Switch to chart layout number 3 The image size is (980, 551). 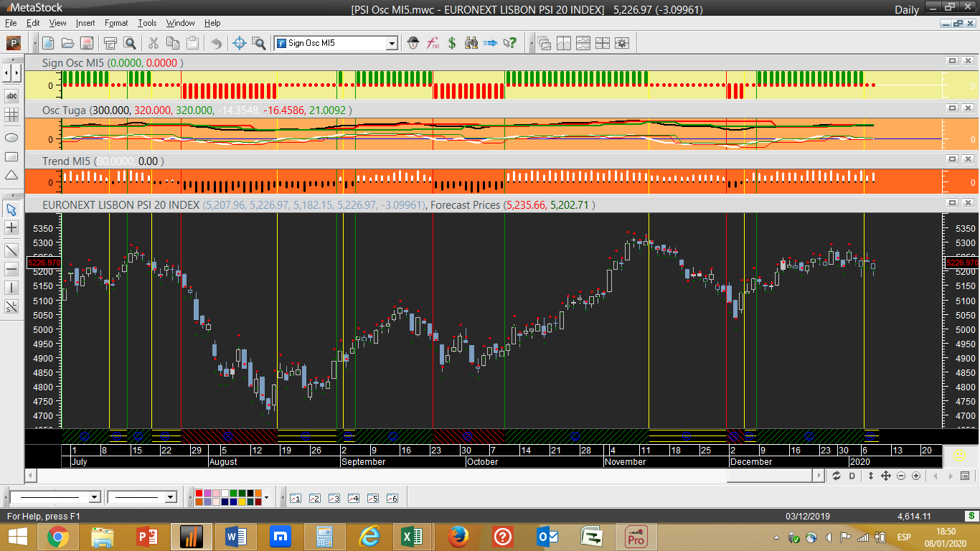pyautogui.click(x=334, y=498)
